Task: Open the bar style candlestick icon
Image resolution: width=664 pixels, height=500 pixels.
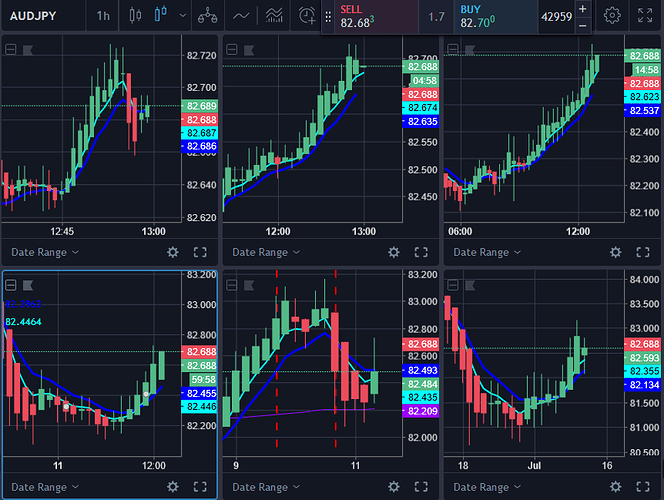Action: [x=136, y=15]
